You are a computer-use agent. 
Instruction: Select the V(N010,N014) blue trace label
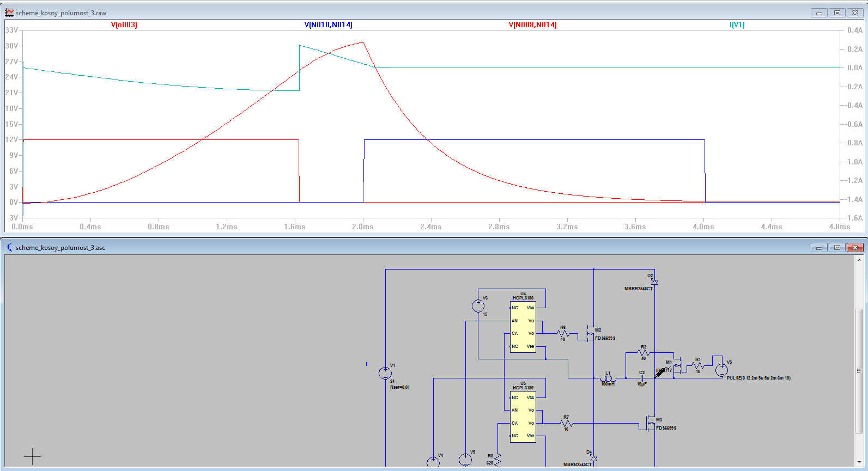(x=328, y=25)
